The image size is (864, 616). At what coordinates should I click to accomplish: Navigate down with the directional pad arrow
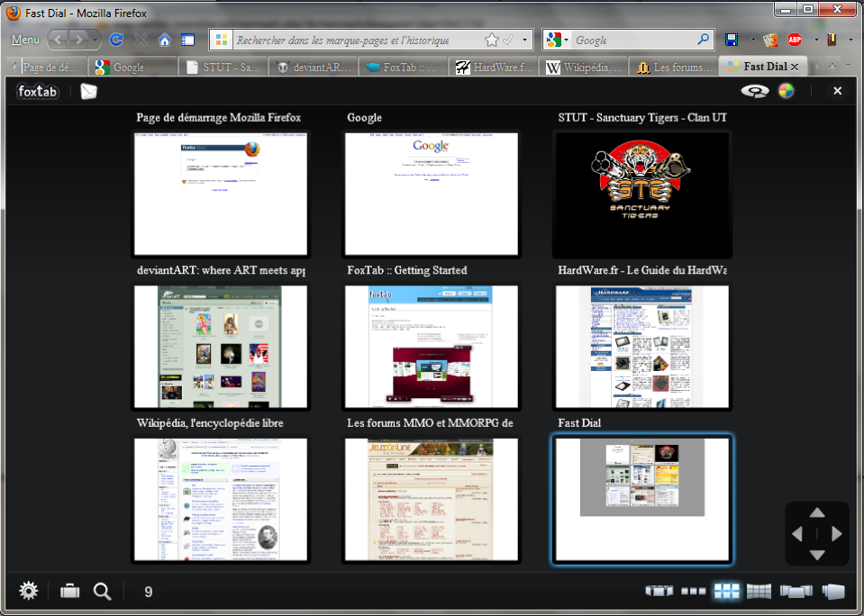(x=817, y=554)
